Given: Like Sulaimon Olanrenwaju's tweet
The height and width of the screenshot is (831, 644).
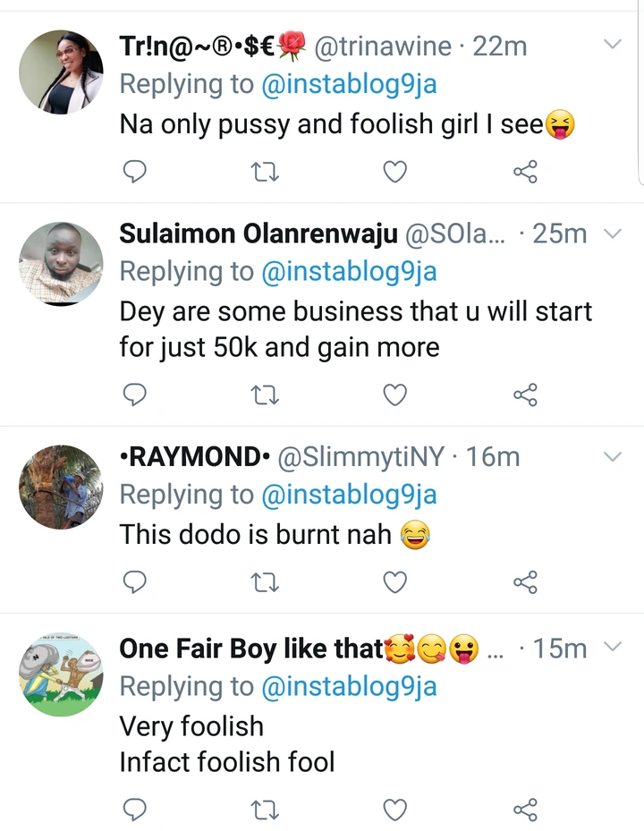Looking at the screenshot, I should [x=395, y=394].
